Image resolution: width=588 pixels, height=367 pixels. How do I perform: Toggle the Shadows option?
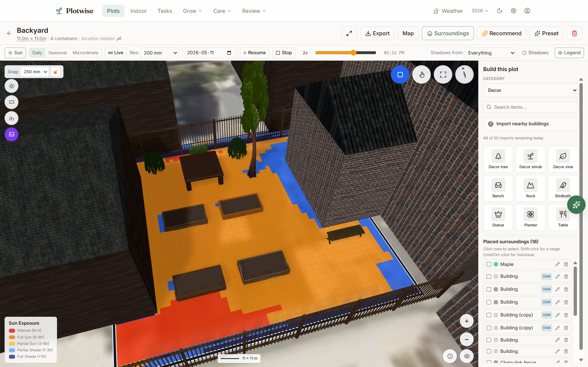click(535, 53)
